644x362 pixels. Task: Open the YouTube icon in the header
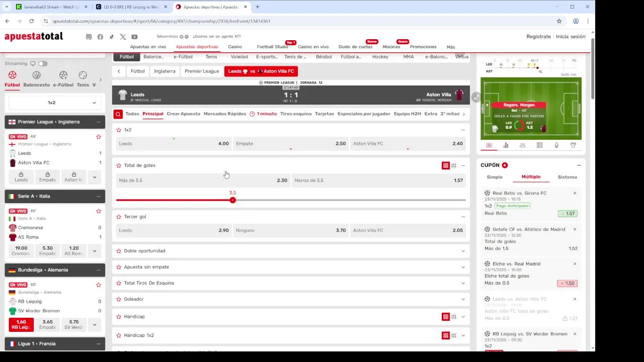(x=134, y=37)
